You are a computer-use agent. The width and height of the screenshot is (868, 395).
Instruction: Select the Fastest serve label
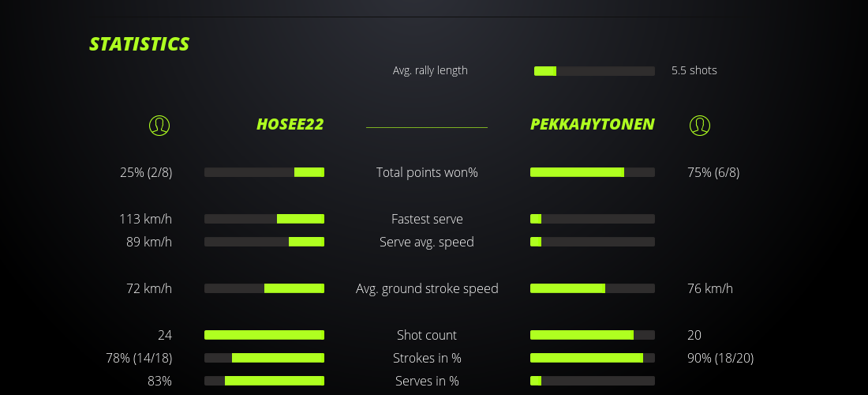[x=427, y=219]
